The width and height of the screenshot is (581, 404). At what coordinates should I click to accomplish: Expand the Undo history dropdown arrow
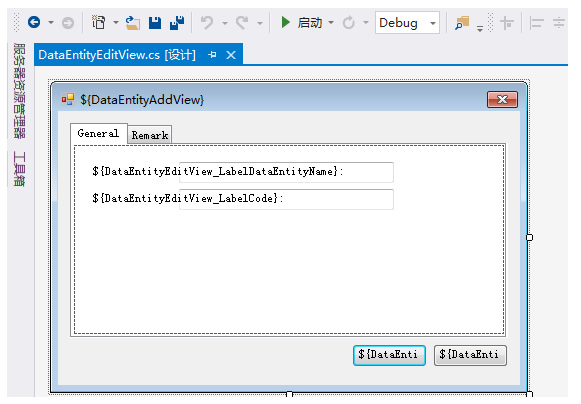click(225, 23)
